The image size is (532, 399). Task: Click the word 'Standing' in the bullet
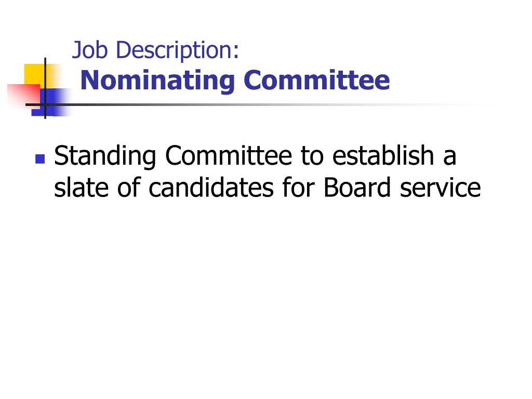(105, 156)
